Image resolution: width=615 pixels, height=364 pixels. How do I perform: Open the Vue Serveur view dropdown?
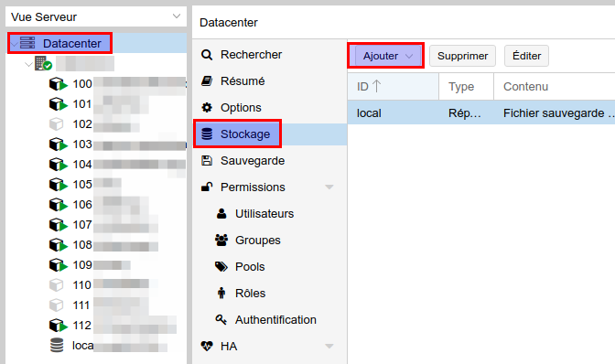(x=96, y=16)
